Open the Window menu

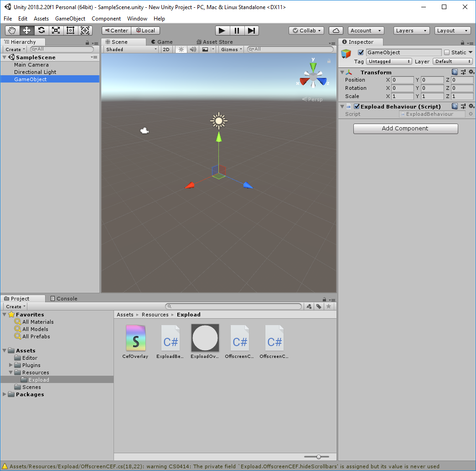[137, 19]
